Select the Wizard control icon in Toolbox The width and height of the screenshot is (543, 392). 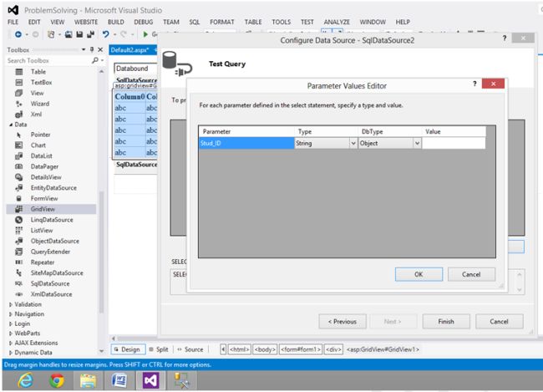19,104
